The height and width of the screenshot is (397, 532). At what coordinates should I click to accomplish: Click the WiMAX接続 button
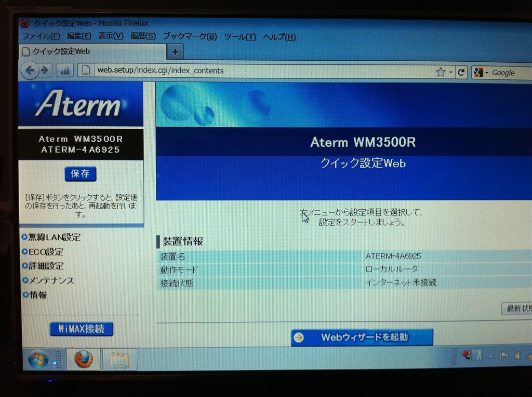(x=82, y=329)
